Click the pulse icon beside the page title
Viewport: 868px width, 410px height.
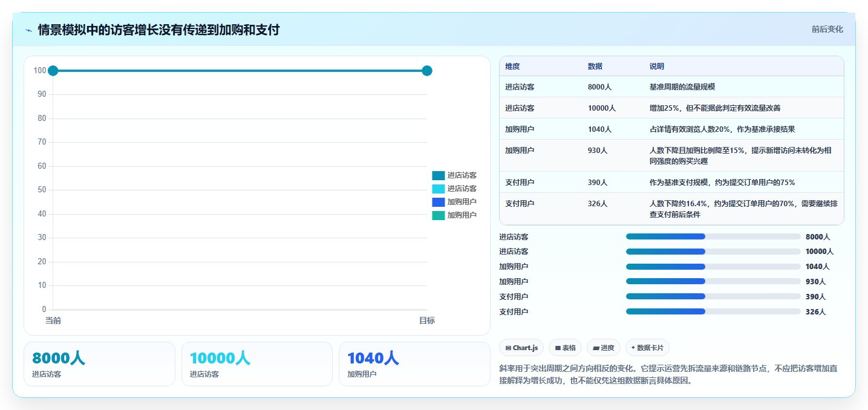28,30
